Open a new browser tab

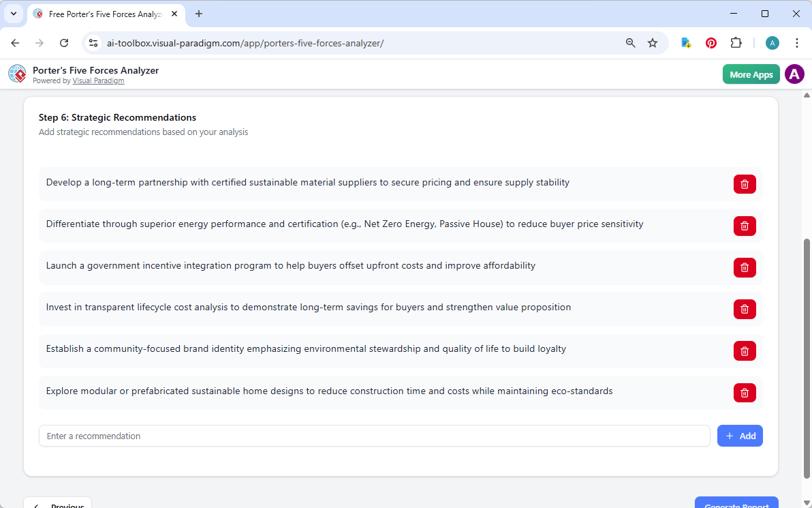[199, 14]
